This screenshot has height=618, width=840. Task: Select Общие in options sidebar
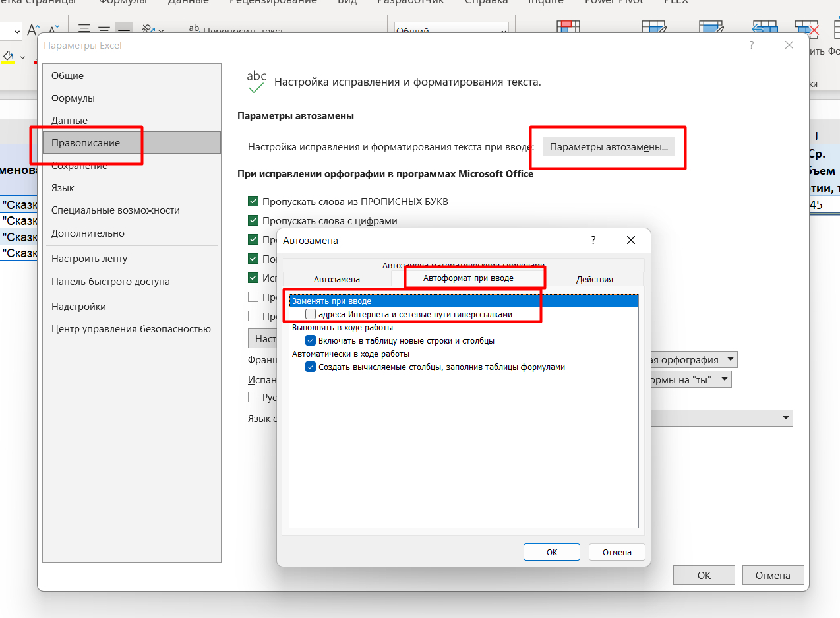(x=132, y=76)
